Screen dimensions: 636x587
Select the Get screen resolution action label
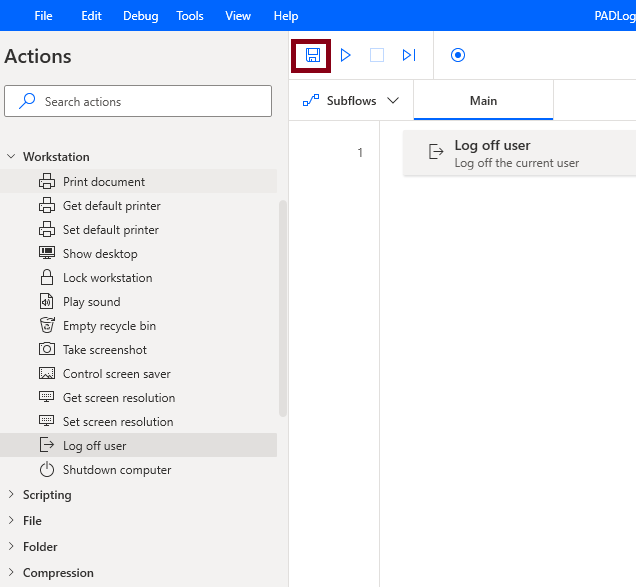(x=119, y=398)
